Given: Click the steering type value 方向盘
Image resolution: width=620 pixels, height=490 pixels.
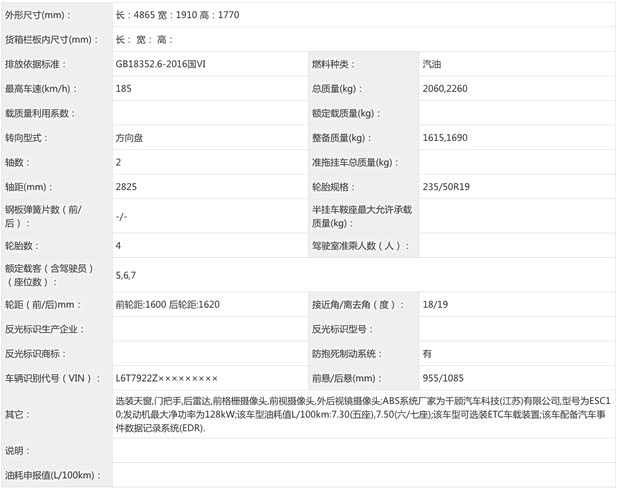Looking at the screenshot, I should (131, 137).
